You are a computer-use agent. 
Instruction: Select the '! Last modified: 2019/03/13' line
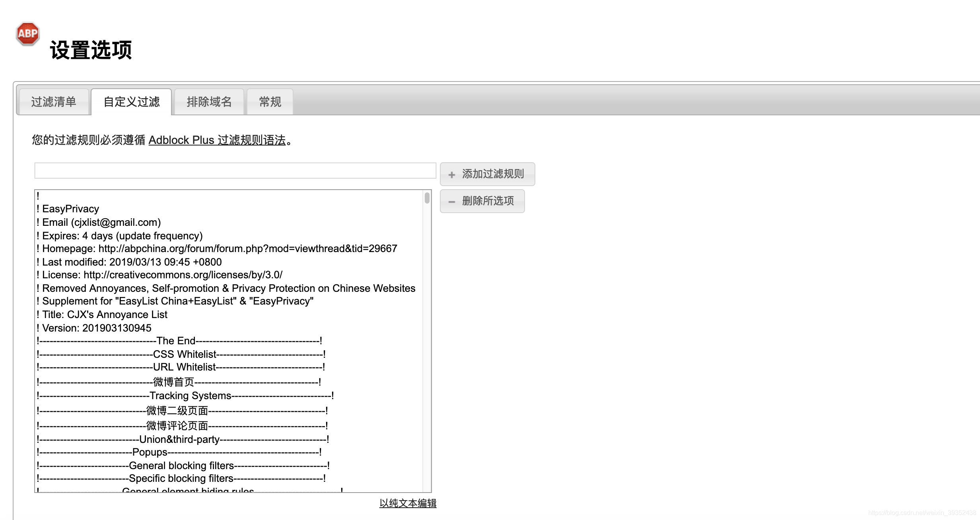click(229, 262)
